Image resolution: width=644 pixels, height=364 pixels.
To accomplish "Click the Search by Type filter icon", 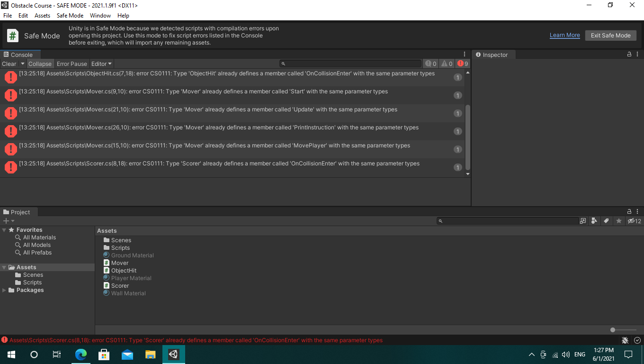I will click(594, 221).
